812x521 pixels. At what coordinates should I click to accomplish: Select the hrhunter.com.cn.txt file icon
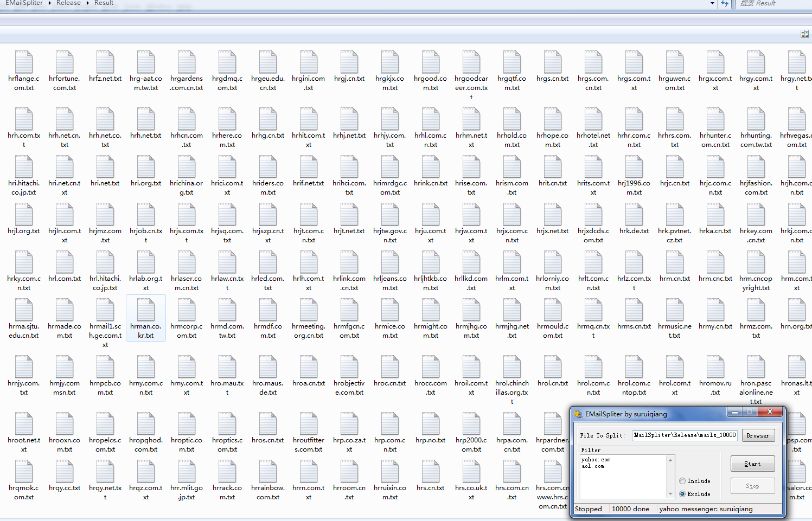point(715,119)
